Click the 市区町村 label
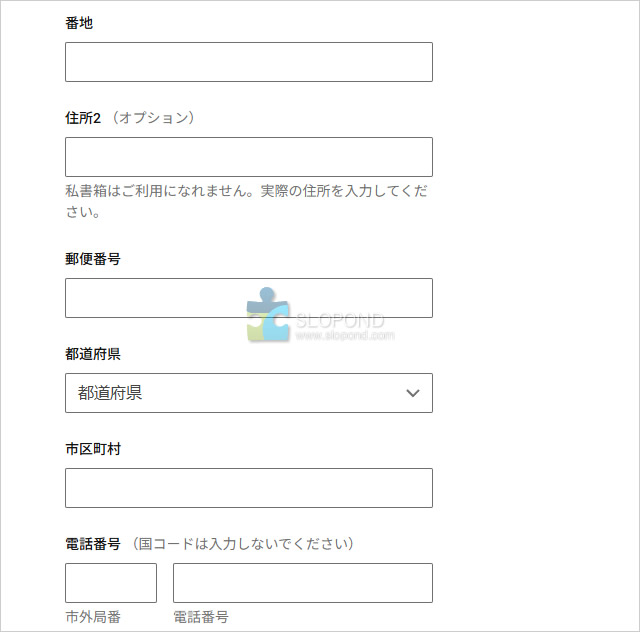640x632 pixels. [93, 449]
